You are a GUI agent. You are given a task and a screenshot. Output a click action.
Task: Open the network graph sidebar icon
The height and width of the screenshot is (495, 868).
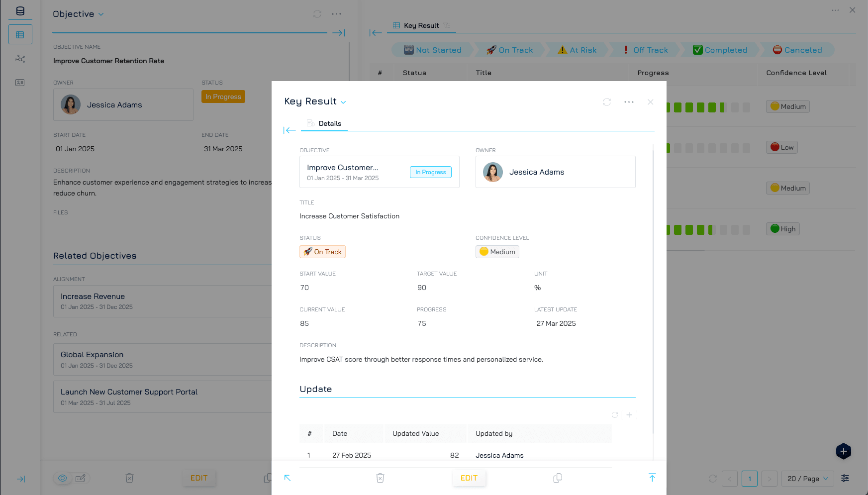click(20, 59)
